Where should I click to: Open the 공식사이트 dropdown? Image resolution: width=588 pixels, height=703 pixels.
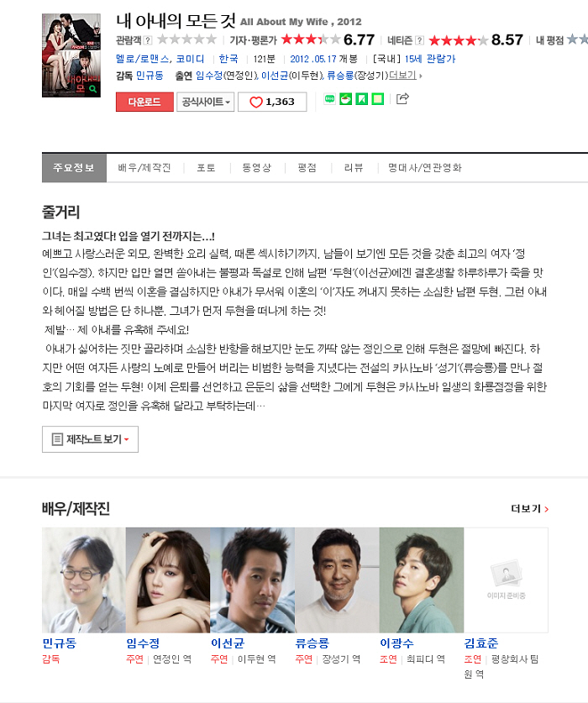click(206, 102)
